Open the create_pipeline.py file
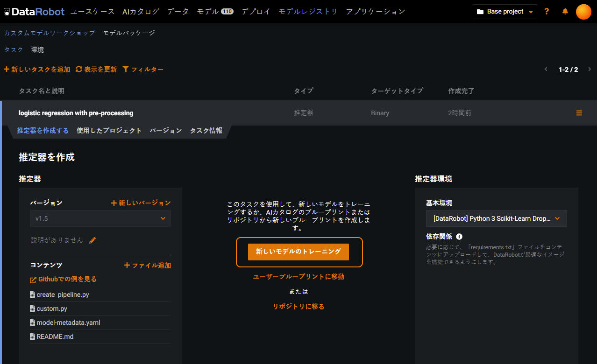Image resolution: width=597 pixels, height=364 pixels. (x=63, y=295)
